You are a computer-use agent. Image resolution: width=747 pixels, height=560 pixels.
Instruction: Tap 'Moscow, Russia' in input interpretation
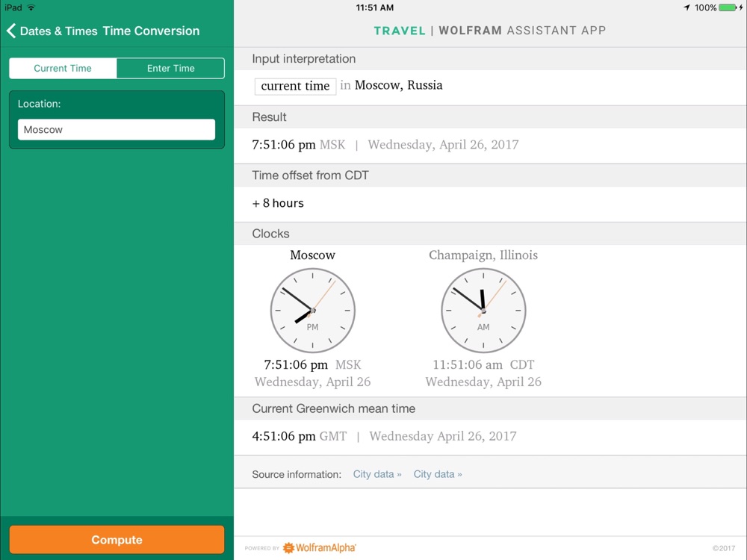399,85
